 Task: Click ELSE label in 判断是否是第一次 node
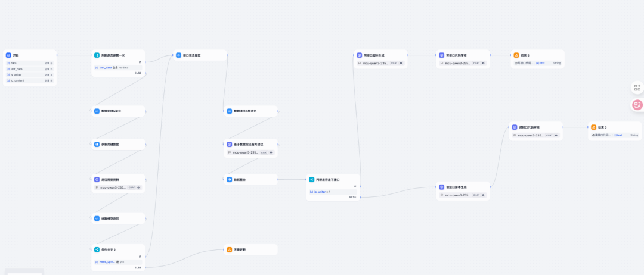pos(138,73)
